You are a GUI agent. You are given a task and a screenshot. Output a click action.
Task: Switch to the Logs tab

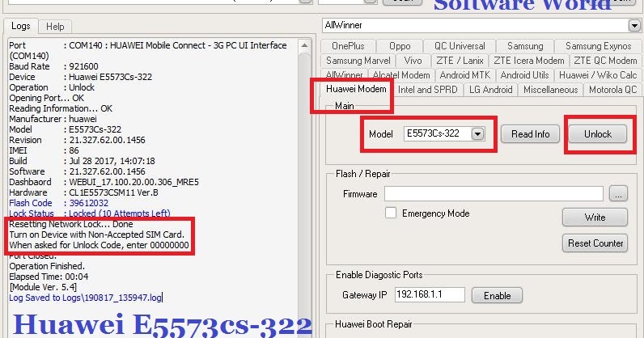pos(21,26)
